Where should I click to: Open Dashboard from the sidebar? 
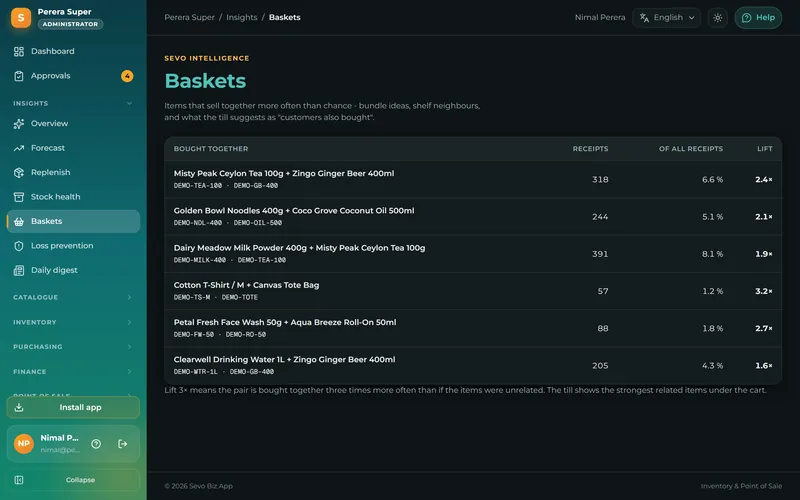point(73,51)
